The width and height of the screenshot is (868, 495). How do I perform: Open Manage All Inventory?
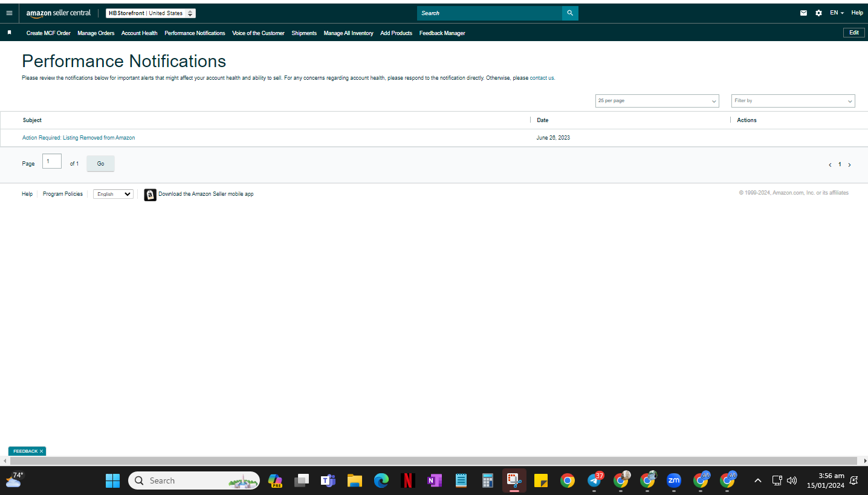coord(348,33)
